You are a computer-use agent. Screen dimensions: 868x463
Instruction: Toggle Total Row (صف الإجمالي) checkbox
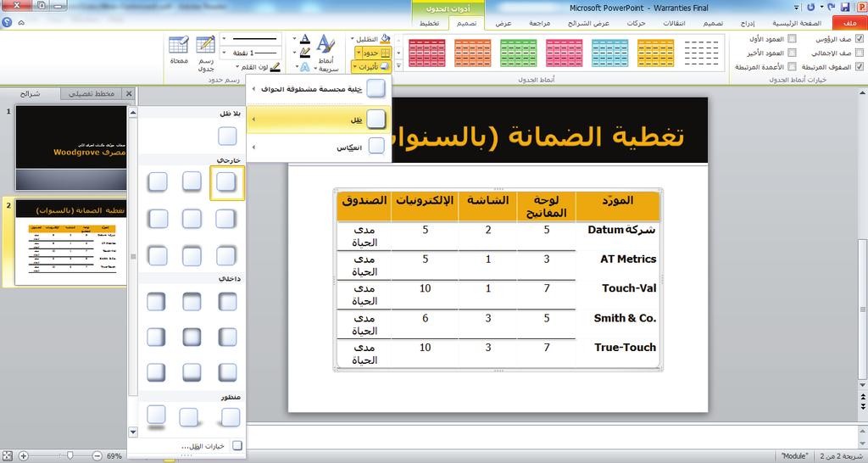click(860, 53)
